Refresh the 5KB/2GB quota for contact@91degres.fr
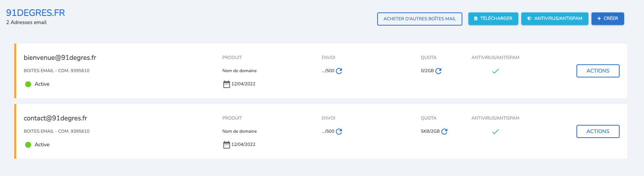 click(444, 132)
